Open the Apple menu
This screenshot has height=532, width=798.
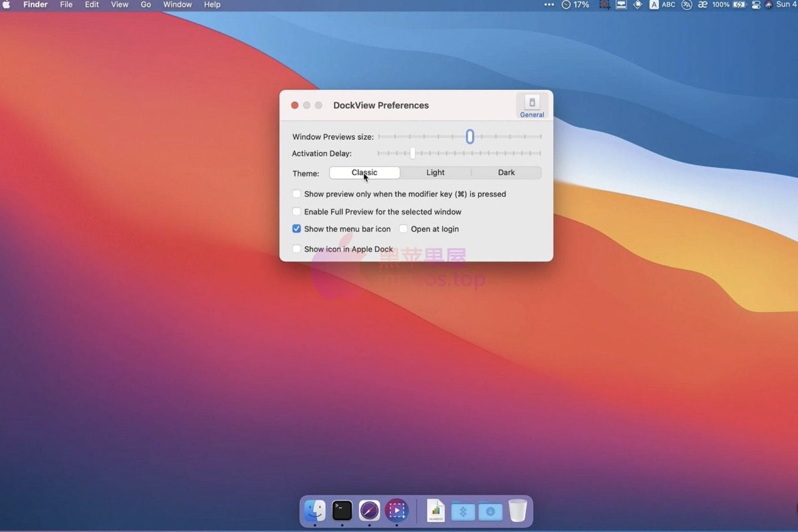(x=7, y=5)
